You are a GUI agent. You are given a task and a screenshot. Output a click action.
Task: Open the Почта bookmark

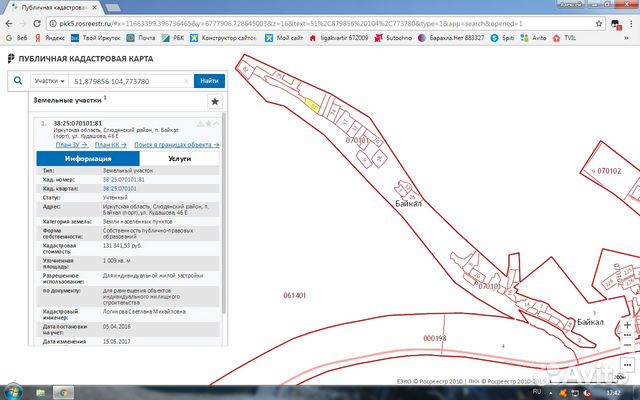click(x=141, y=38)
